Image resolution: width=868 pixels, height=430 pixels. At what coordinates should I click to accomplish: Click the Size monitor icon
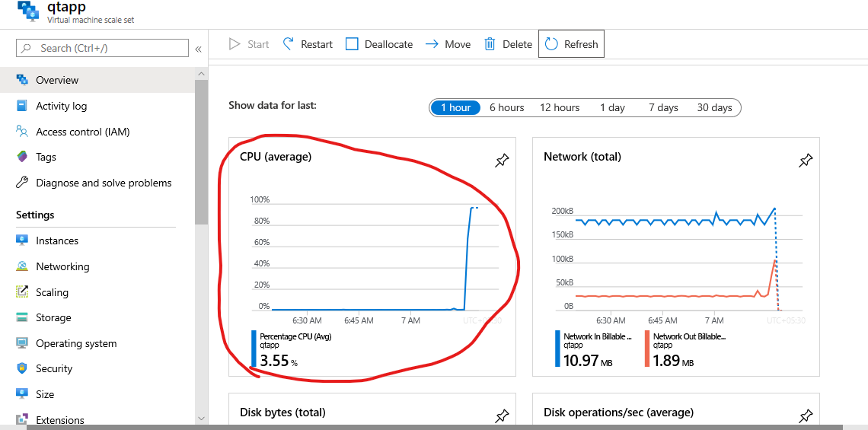coord(22,394)
